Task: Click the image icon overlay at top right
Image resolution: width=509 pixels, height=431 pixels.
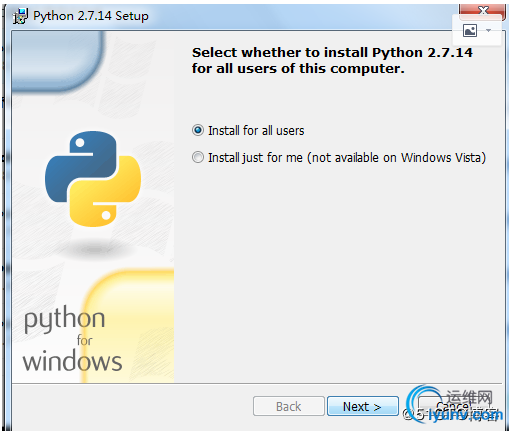Action: pyautogui.click(x=470, y=31)
